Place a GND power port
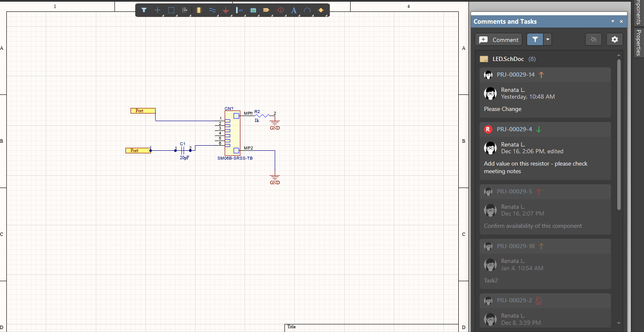This screenshot has width=644, height=332. tap(226, 10)
